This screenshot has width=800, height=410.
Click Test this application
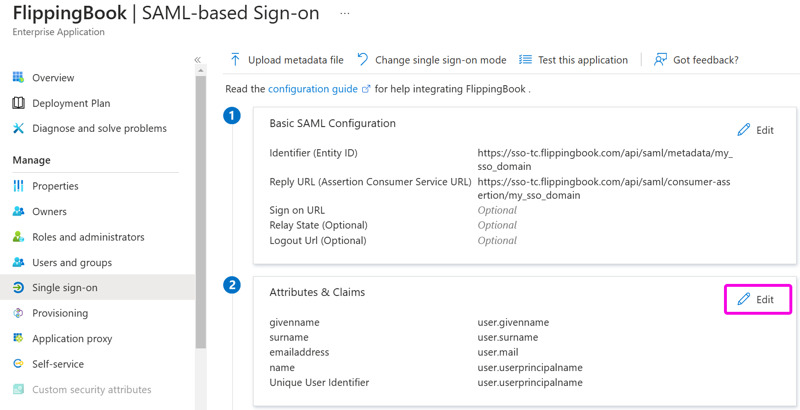tap(573, 60)
